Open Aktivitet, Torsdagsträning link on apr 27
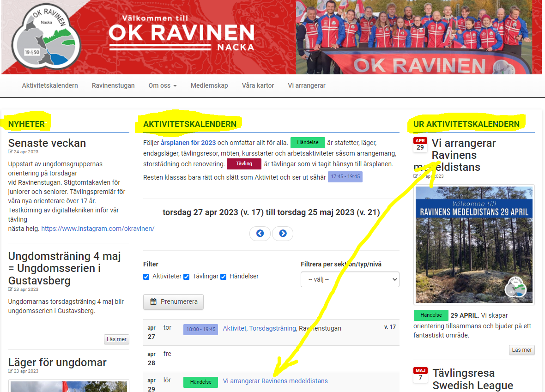This screenshot has width=545, height=392. 259,328
